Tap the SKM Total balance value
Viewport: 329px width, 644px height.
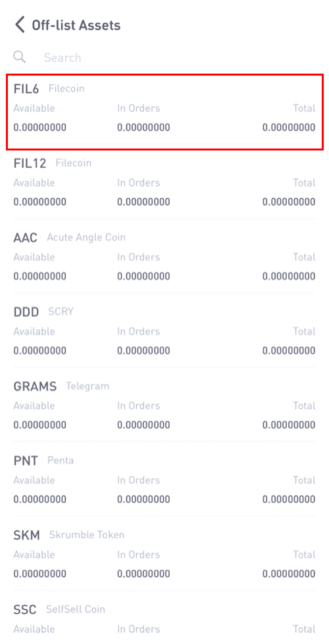(x=289, y=573)
